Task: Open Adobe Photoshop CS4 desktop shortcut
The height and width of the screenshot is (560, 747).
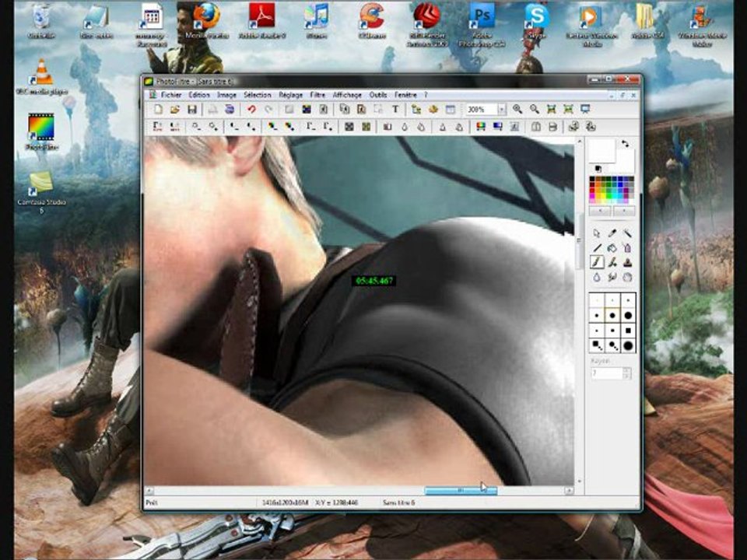Action: [482, 25]
